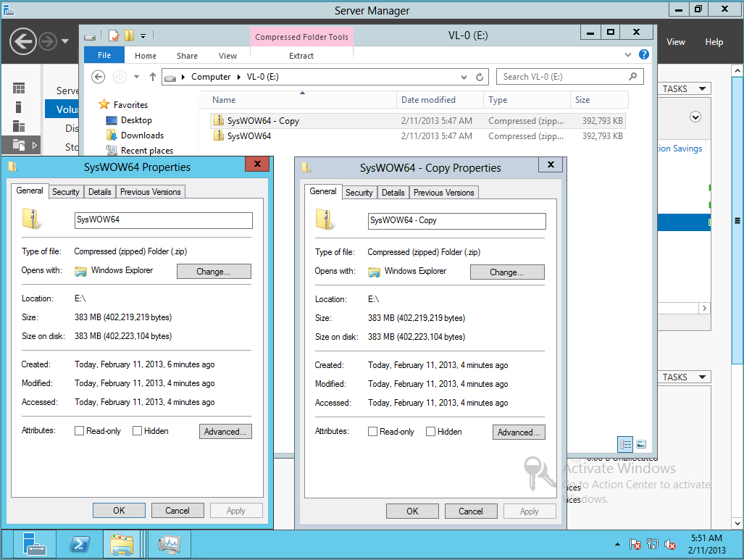Click the Explorer Properties quick access icon
Viewport: 744px width, 560px height.
114,35
